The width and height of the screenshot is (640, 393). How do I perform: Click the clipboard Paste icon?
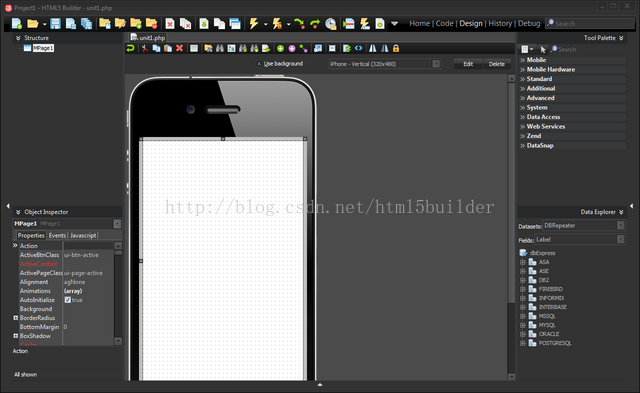tap(167, 49)
